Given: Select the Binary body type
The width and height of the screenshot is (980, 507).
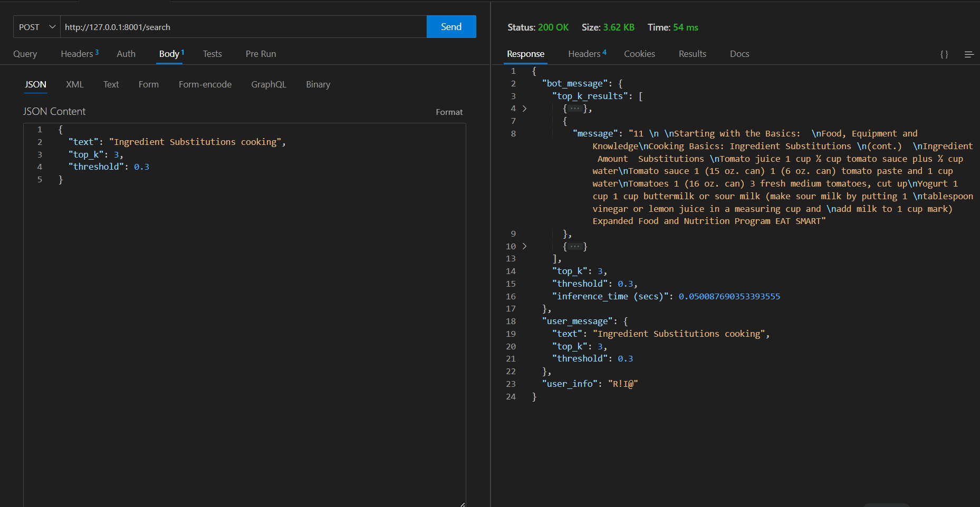Looking at the screenshot, I should pos(318,84).
